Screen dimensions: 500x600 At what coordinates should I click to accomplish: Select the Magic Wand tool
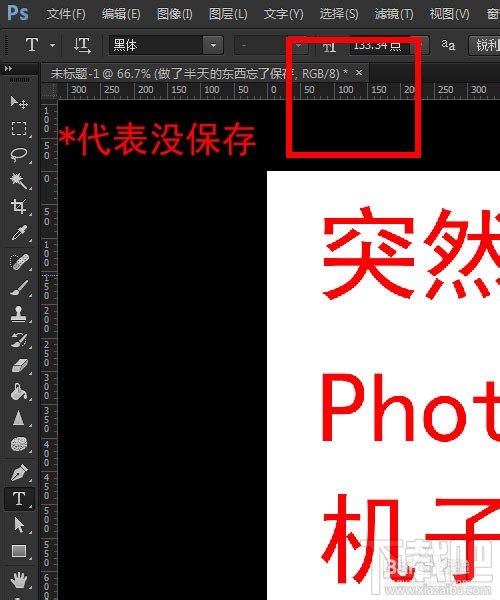[x=19, y=181]
